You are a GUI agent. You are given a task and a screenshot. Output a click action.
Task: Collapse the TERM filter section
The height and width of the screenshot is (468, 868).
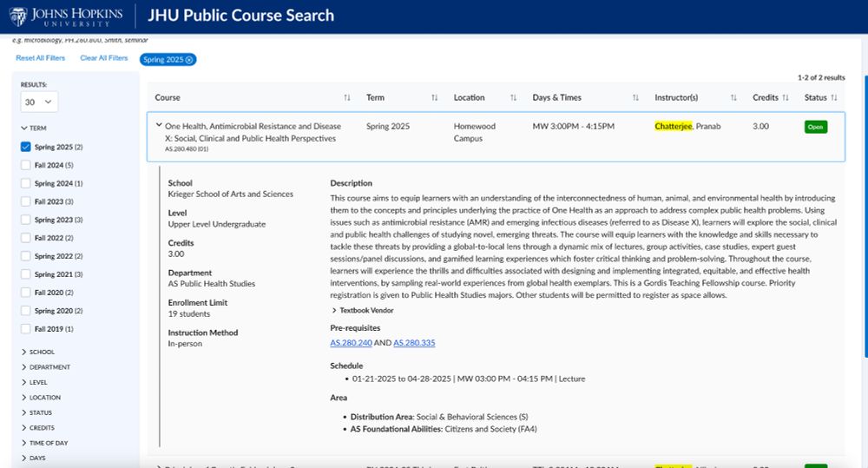(34, 128)
